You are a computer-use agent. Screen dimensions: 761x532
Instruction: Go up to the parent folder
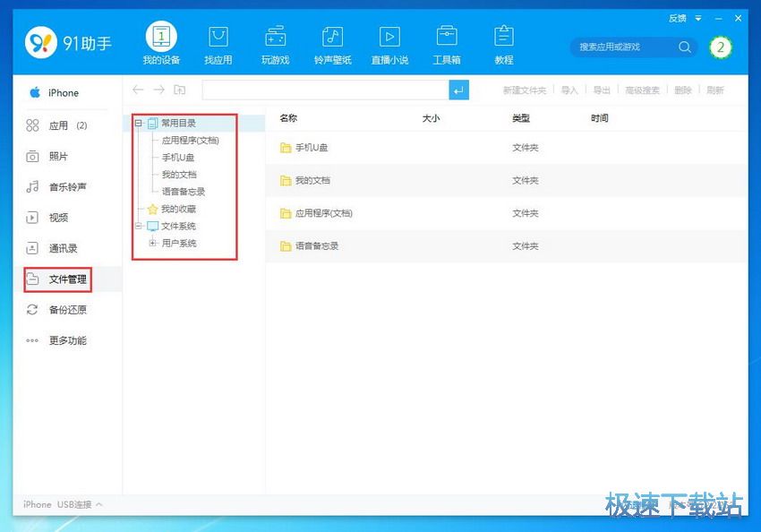click(x=180, y=90)
